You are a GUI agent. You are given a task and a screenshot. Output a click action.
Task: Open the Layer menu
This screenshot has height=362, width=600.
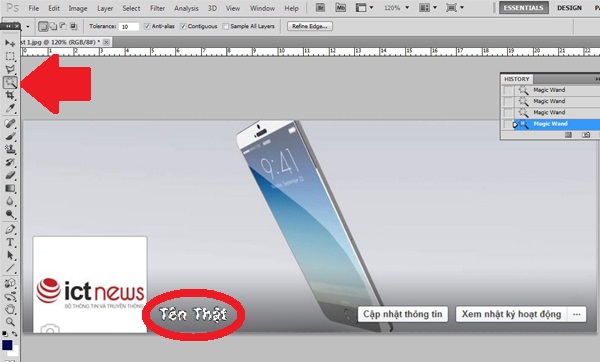[104, 8]
